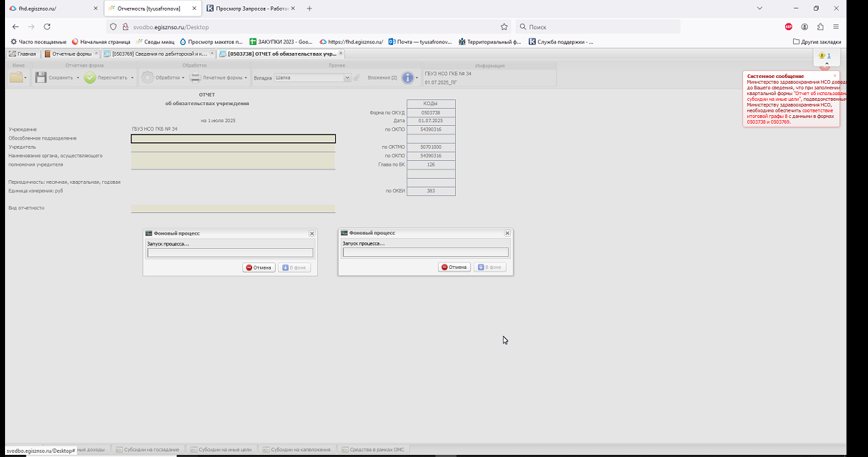Open Другие закладки folder
Viewport: 868px width, 457px height.
point(817,41)
